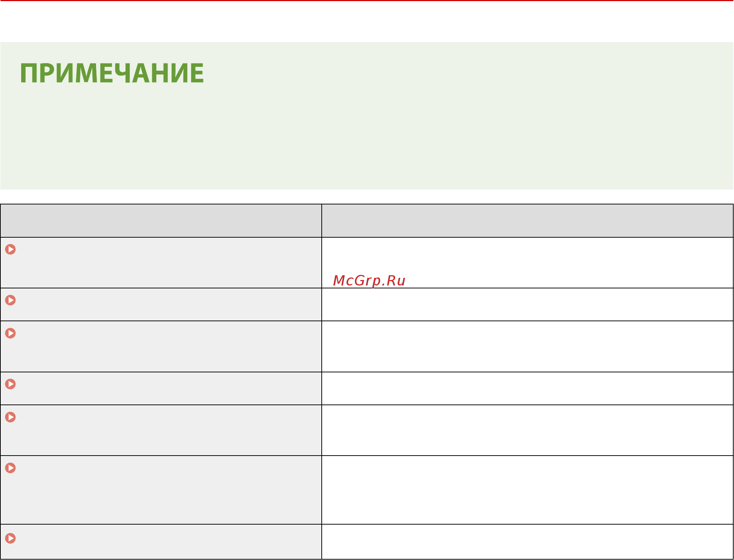
Task: Click the white right cell of fifth row
Action: point(527,430)
